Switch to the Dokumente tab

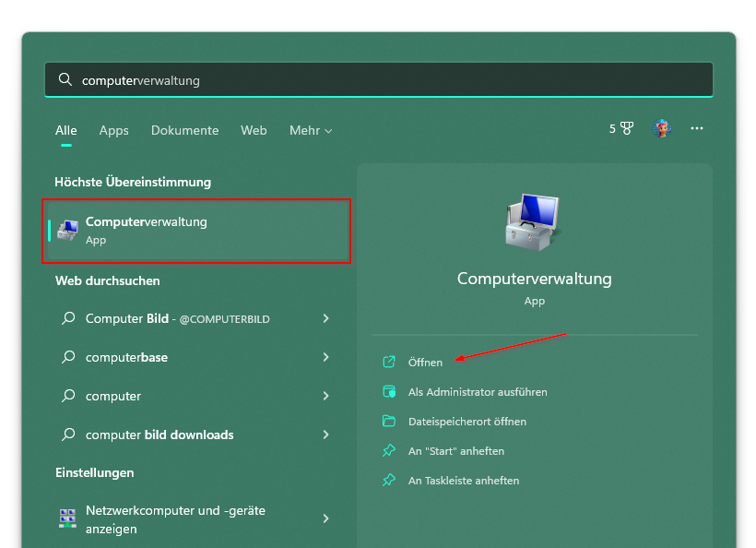click(184, 130)
